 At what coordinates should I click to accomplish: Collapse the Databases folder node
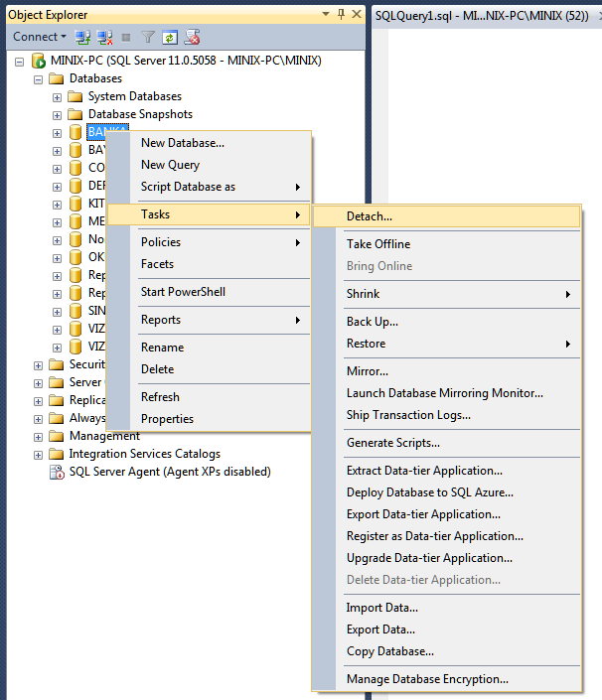(39, 79)
